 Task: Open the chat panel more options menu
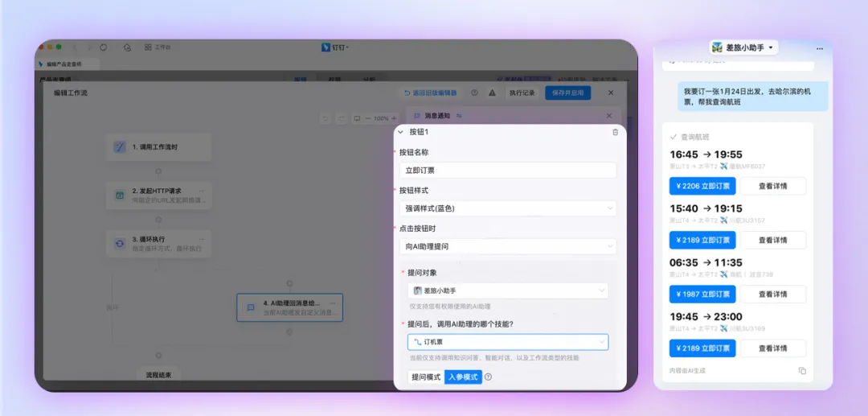pyautogui.click(x=819, y=49)
